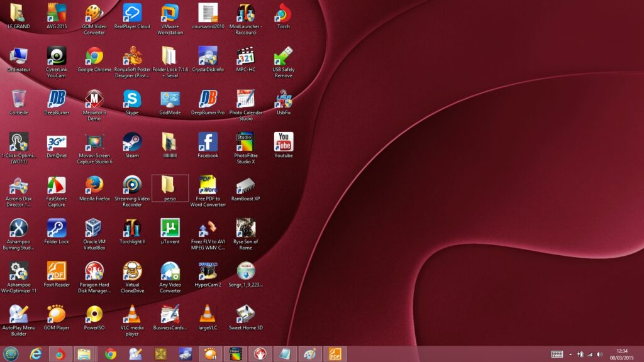644x362 pixels.
Task: Show hidden system tray icons
Action: (570, 354)
